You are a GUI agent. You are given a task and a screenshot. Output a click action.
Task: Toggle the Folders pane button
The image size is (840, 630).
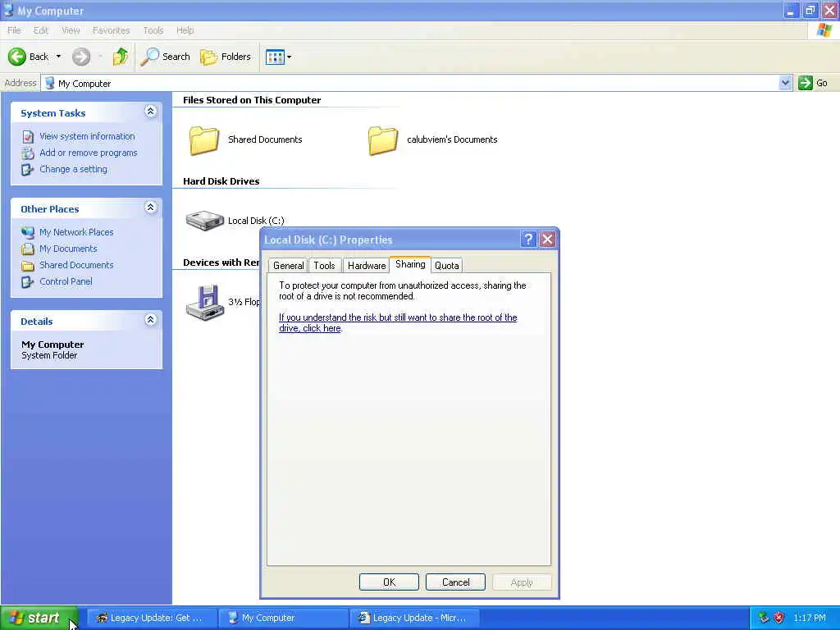coord(226,57)
